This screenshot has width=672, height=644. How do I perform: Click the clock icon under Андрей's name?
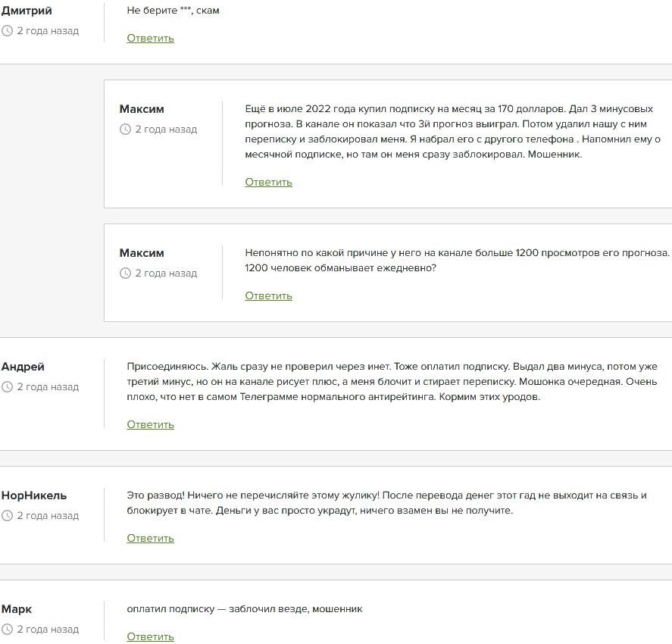(x=8, y=387)
